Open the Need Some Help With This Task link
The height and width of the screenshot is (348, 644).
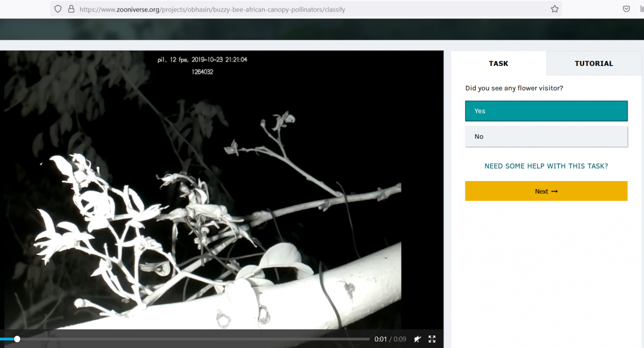point(546,166)
